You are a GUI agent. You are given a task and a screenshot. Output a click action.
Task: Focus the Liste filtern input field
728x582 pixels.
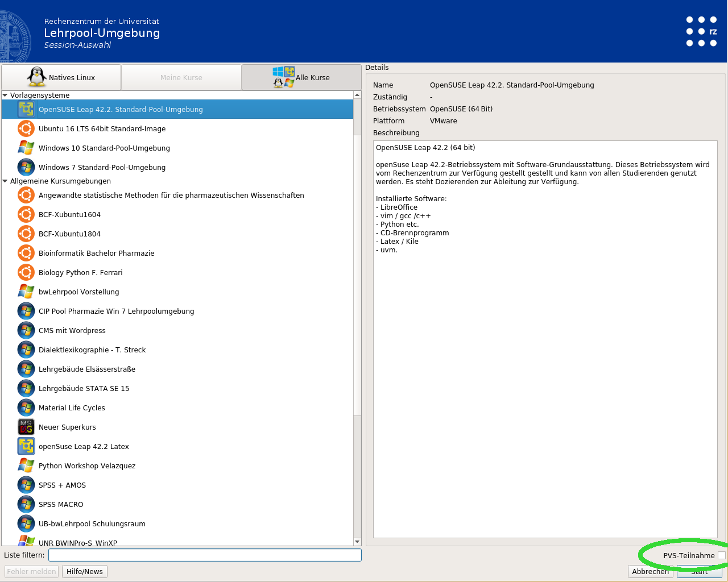[x=205, y=555]
